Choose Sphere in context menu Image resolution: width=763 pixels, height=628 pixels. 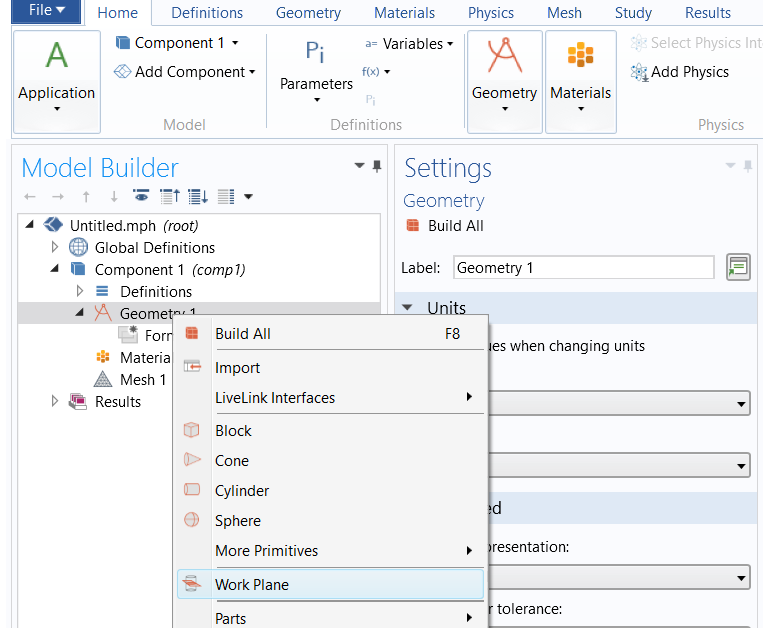(331, 520)
